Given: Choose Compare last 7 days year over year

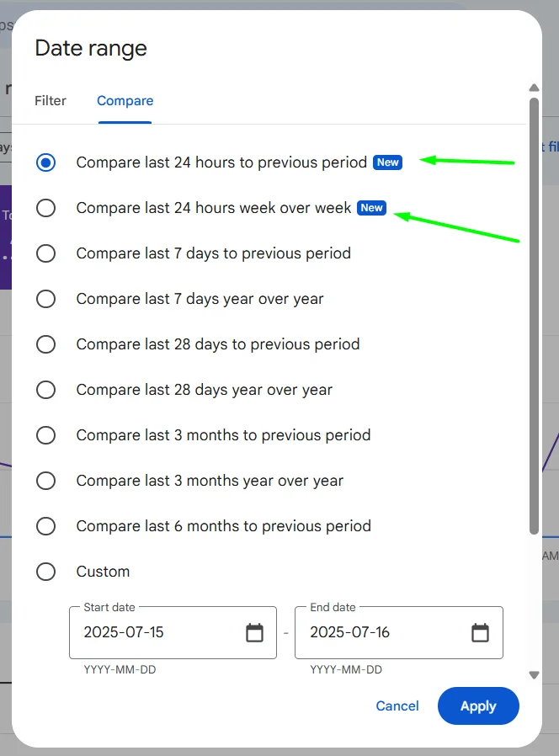Looking at the screenshot, I should 45,299.
